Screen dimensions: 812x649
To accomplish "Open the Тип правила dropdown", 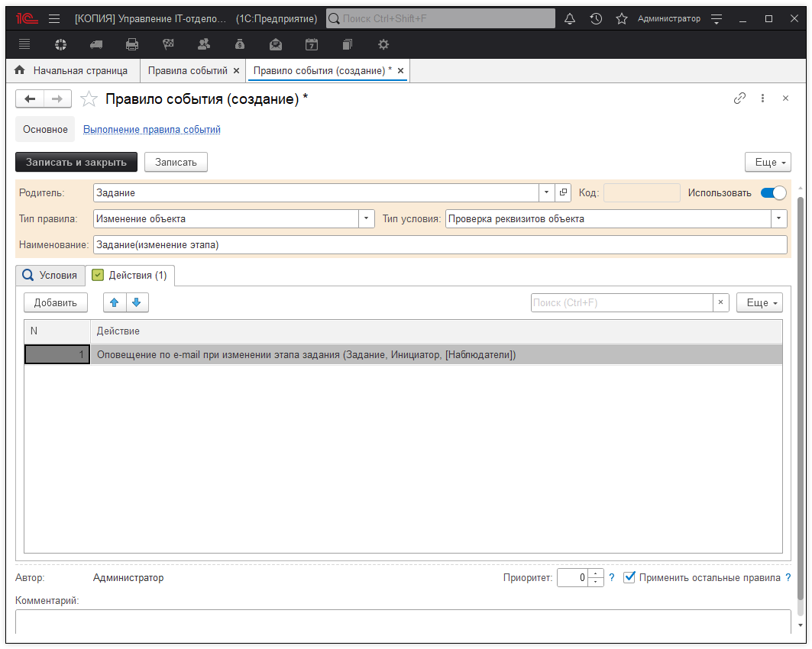I will 367,219.
